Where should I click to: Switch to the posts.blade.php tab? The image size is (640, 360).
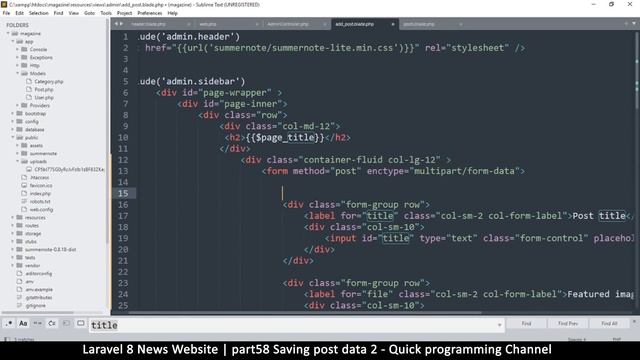[419, 24]
